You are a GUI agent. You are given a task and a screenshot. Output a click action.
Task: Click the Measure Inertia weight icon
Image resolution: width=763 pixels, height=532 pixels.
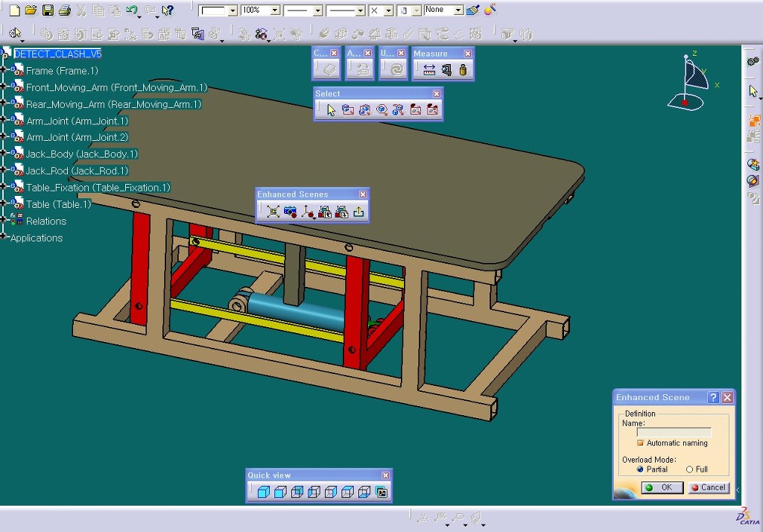463,70
